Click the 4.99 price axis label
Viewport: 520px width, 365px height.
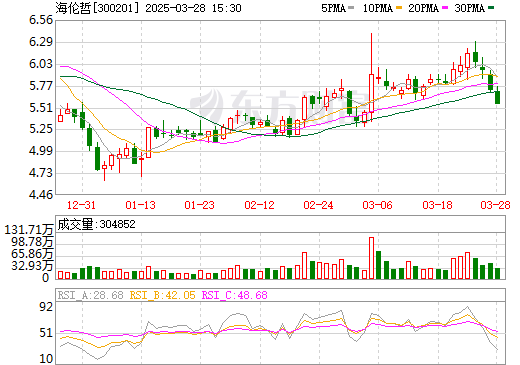click(x=41, y=151)
